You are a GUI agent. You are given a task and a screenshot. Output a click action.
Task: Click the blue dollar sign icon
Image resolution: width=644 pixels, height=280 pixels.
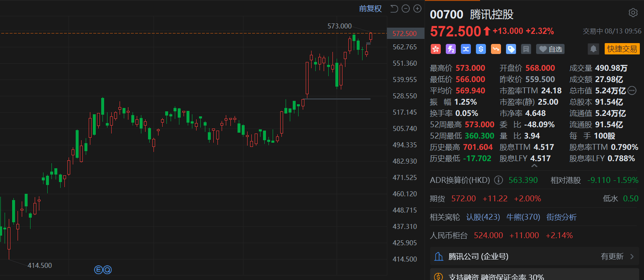pyautogui.click(x=481, y=49)
